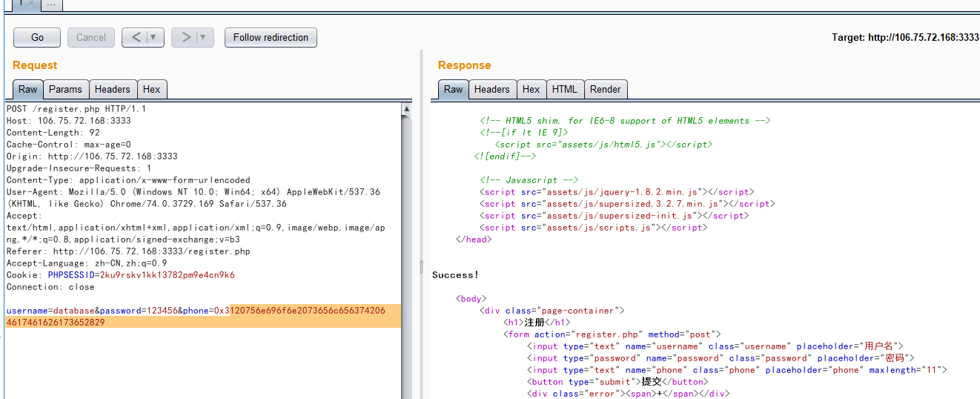The width and height of the screenshot is (980, 399).
Task: Click the Referer header line
Action: (128, 251)
